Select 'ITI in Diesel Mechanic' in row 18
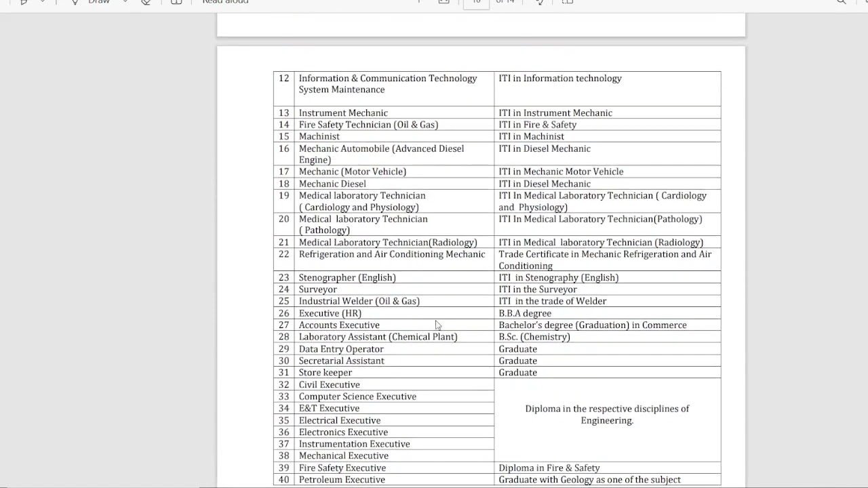The height and width of the screenshot is (488, 868). 545,184
